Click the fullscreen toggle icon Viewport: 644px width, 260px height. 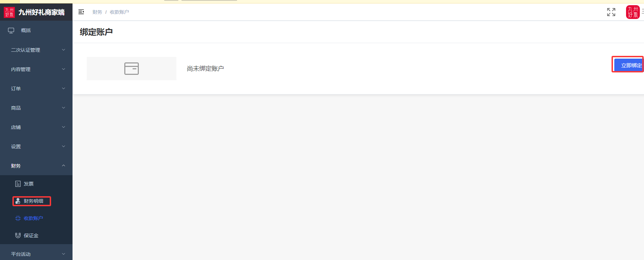[x=611, y=12]
